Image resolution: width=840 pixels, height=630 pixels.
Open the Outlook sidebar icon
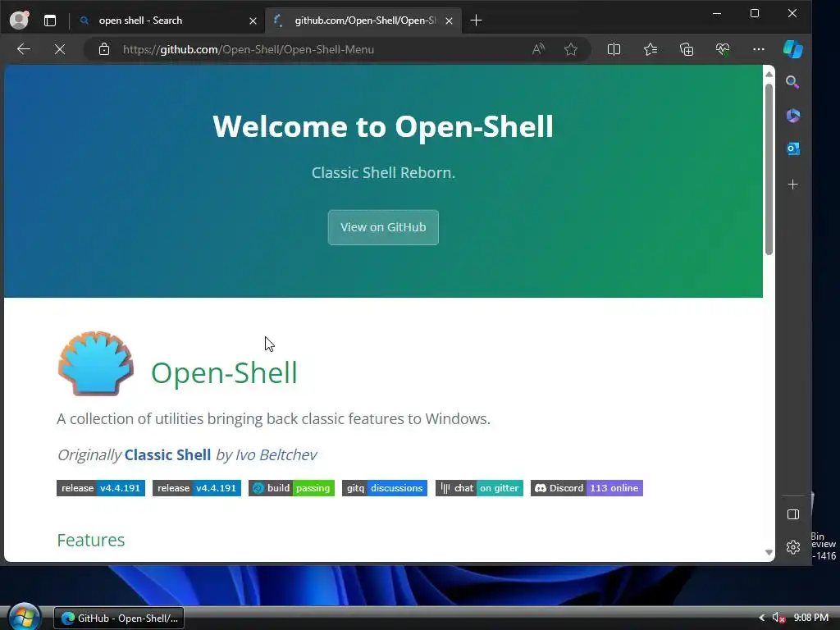(x=793, y=148)
